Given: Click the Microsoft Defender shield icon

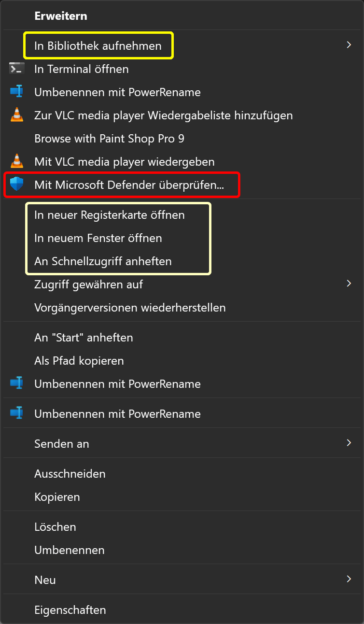Looking at the screenshot, I should click(17, 184).
